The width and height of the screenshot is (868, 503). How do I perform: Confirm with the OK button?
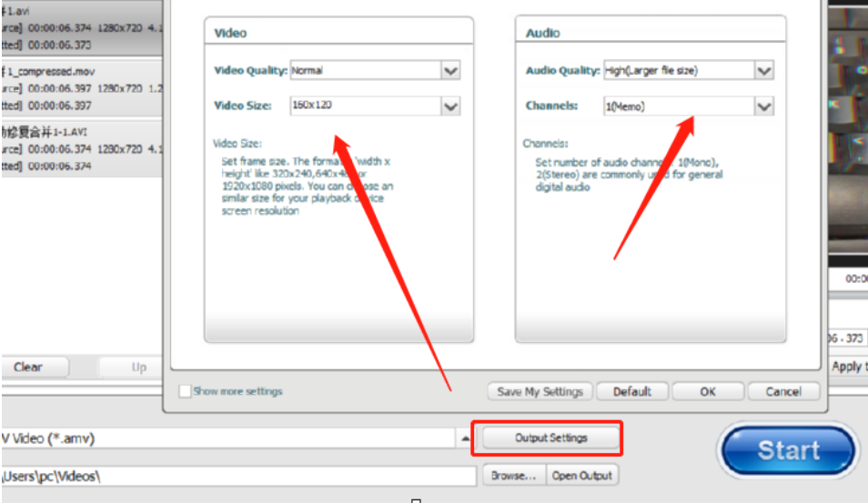pyautogui.click(x=708, y=392)
